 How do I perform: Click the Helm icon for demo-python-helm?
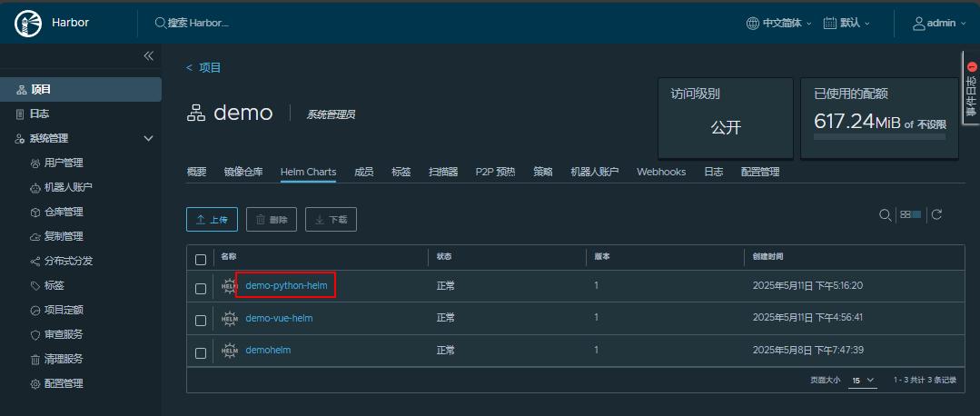(231, 286)
